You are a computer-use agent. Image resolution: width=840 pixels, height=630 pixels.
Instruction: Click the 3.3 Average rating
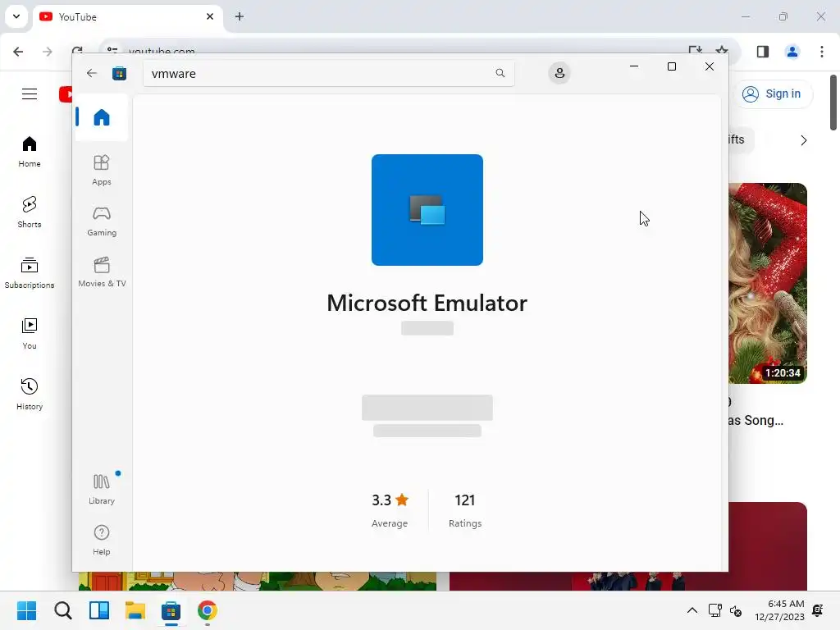[390, 509]
